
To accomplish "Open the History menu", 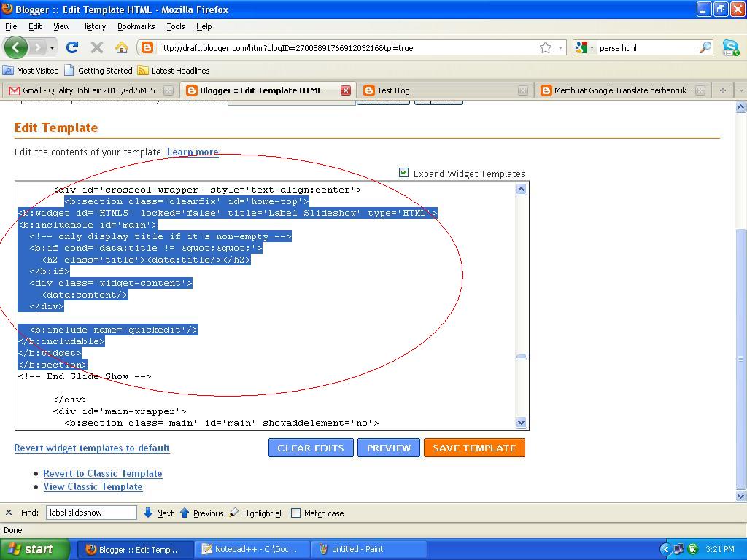I will pos(93,26).
